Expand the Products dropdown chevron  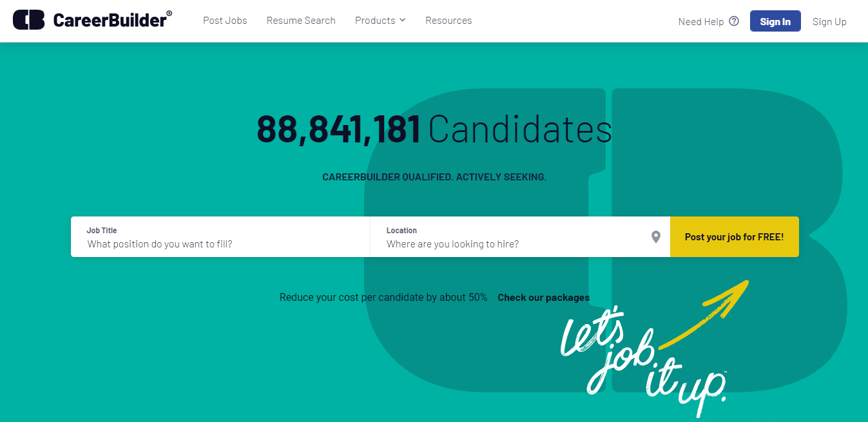point(403,20)
